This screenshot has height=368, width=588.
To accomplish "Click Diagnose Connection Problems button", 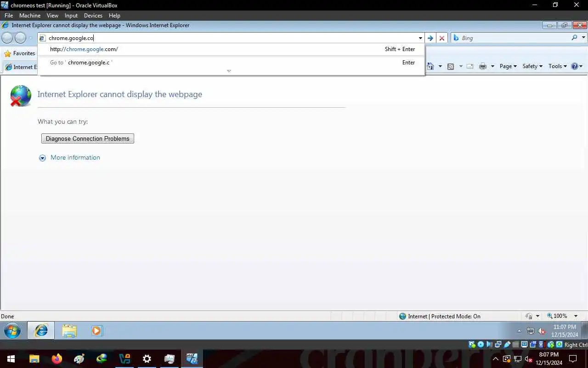I will point(88,138).
